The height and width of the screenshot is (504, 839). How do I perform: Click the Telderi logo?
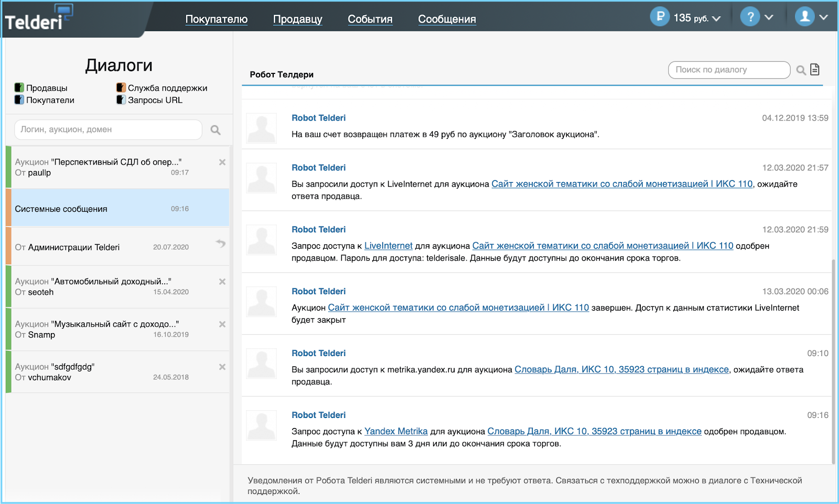pos(39,17)
